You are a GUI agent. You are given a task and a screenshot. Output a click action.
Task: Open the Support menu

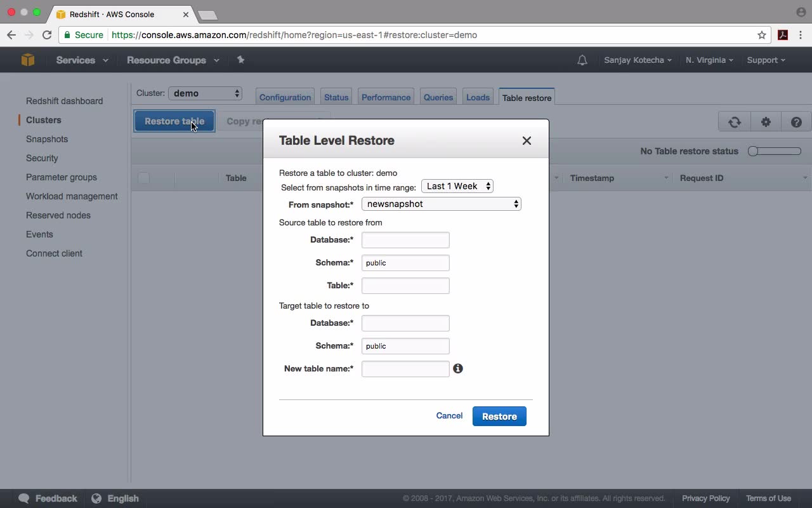coord(766,60)
